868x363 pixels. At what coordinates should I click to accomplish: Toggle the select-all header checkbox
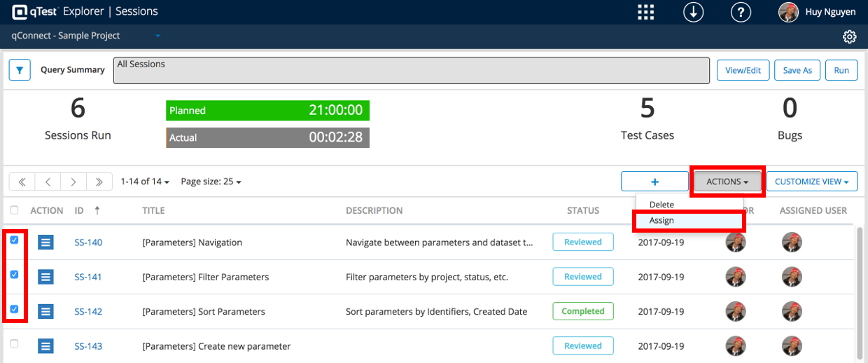15,210
